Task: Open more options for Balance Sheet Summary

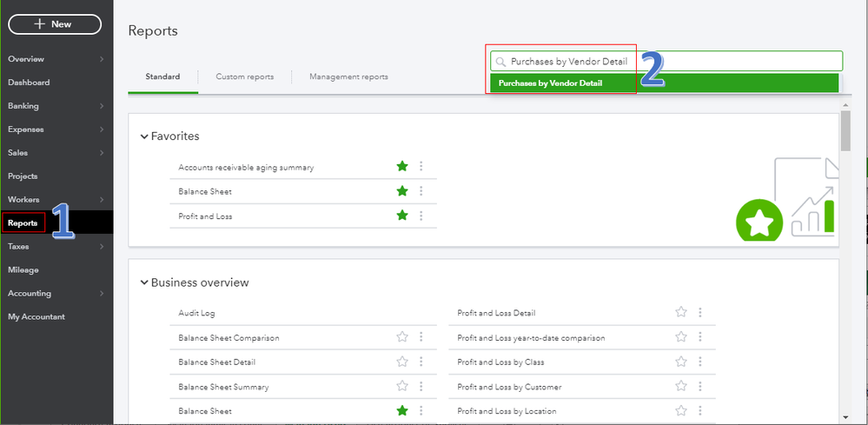Action: tap(421, 387)
